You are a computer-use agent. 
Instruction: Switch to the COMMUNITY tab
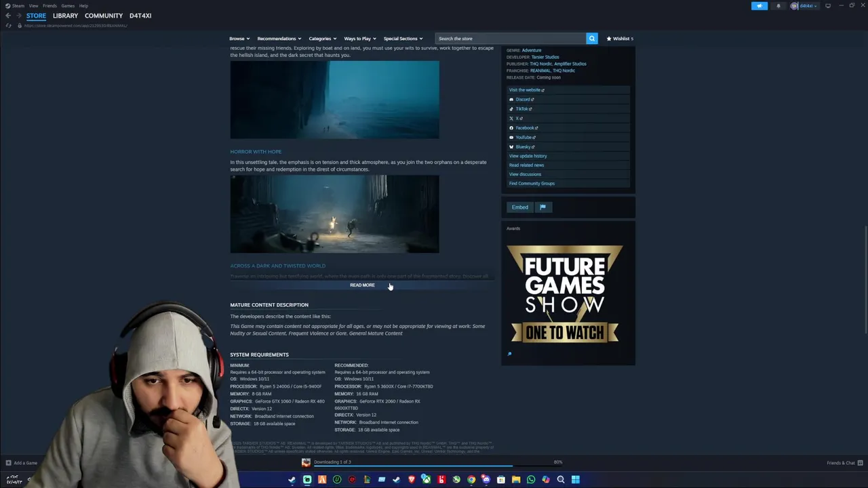coord(104,16)
